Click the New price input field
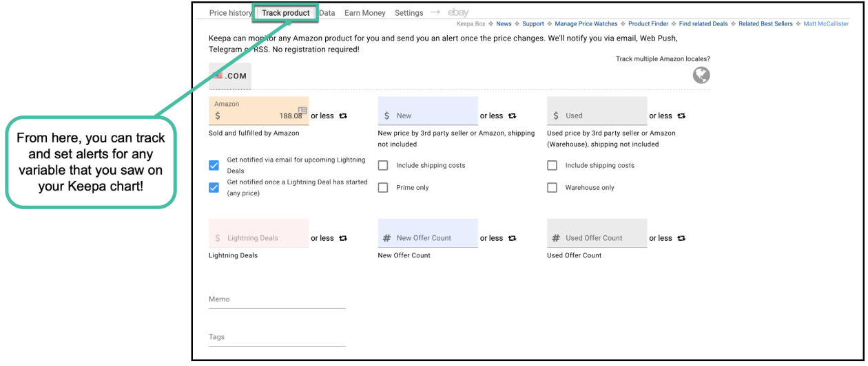Image resolution: width=868 pixels, height=366 pixels. pyautogui.click(x=428, y=111)
